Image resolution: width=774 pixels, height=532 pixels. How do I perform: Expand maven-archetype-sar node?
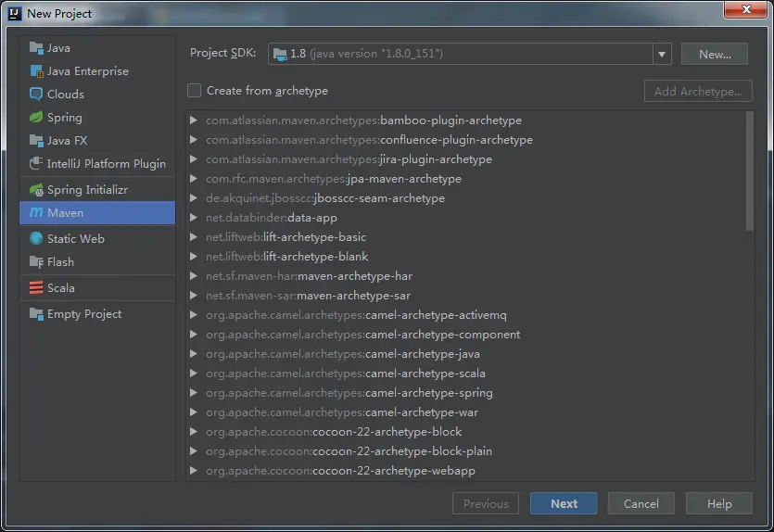point(194,296)
